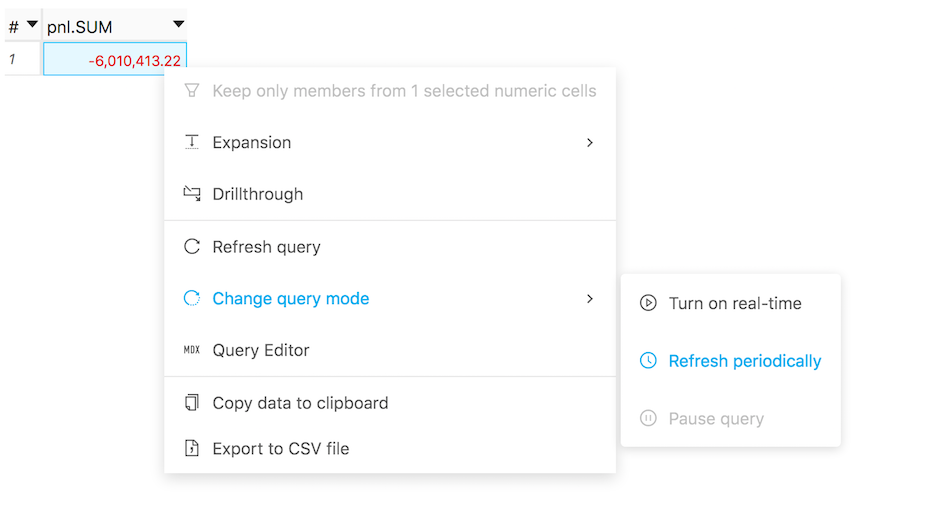This screenshot has width=950, height=520.
Task: Click the Drillthrough arrow icon
Action: 191,194
